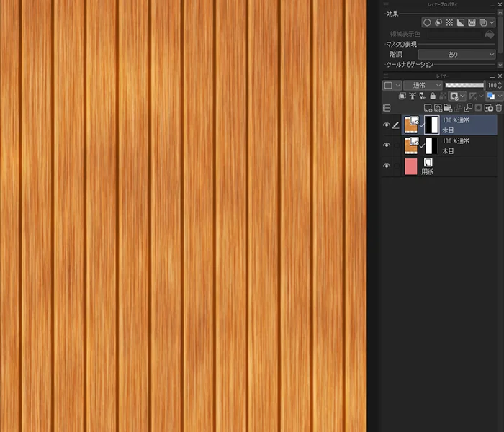Open the Layer Property panel hamburger menu
The height and width of the screenshot is (432, 504).
coord(386,4)
